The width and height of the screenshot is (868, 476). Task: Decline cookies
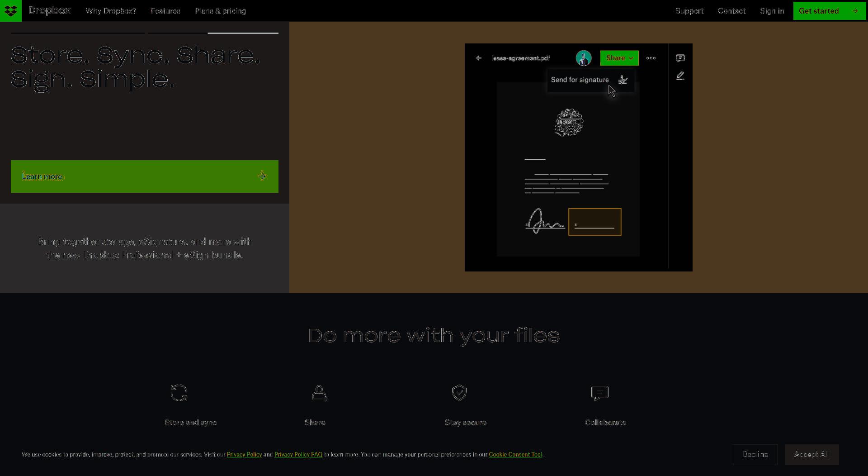point(755,454)
